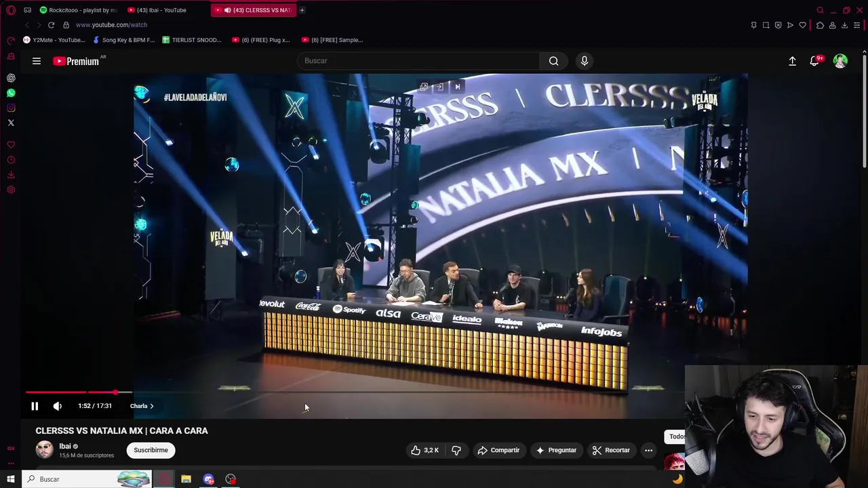Open (6) [FREE] Sample bookmark
Viewport: 868px width, 488px height.
point(332,40)
